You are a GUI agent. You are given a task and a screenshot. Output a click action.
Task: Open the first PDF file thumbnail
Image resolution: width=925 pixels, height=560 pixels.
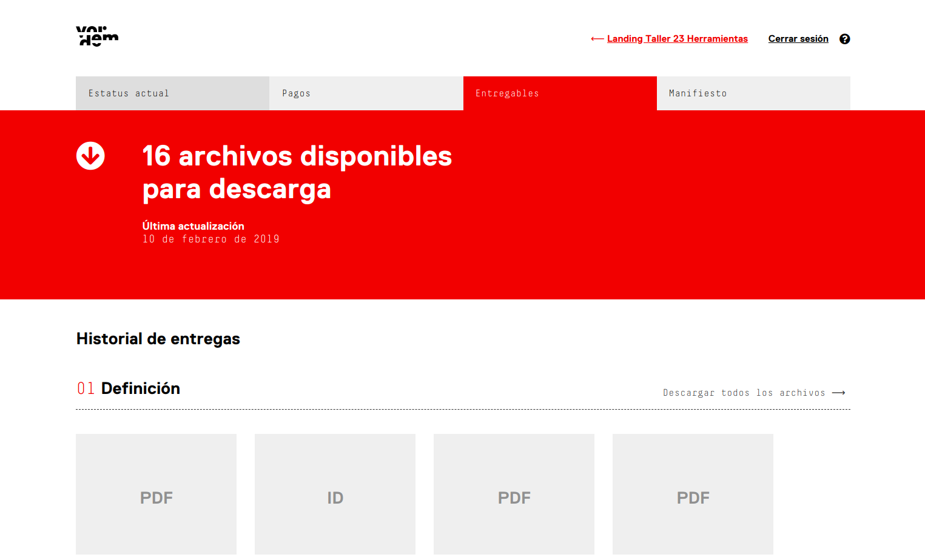[x=156, y=494]
